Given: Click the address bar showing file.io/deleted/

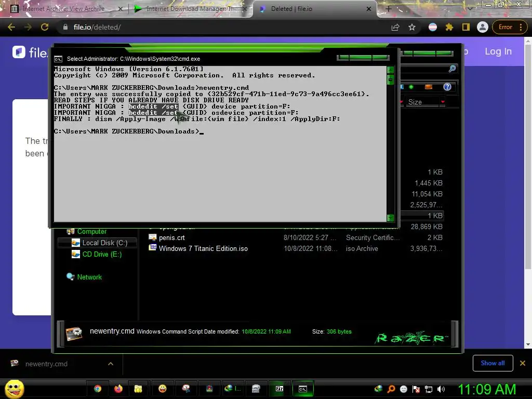Looking at the screenshot, I should pos(224,27).
